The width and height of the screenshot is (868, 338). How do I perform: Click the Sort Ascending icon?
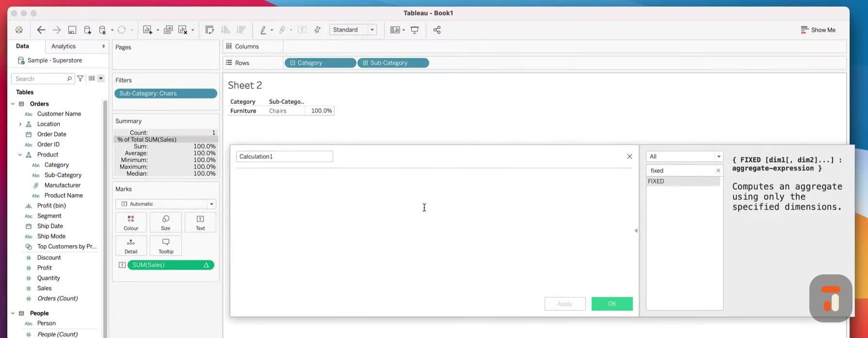tap(225, 30)
